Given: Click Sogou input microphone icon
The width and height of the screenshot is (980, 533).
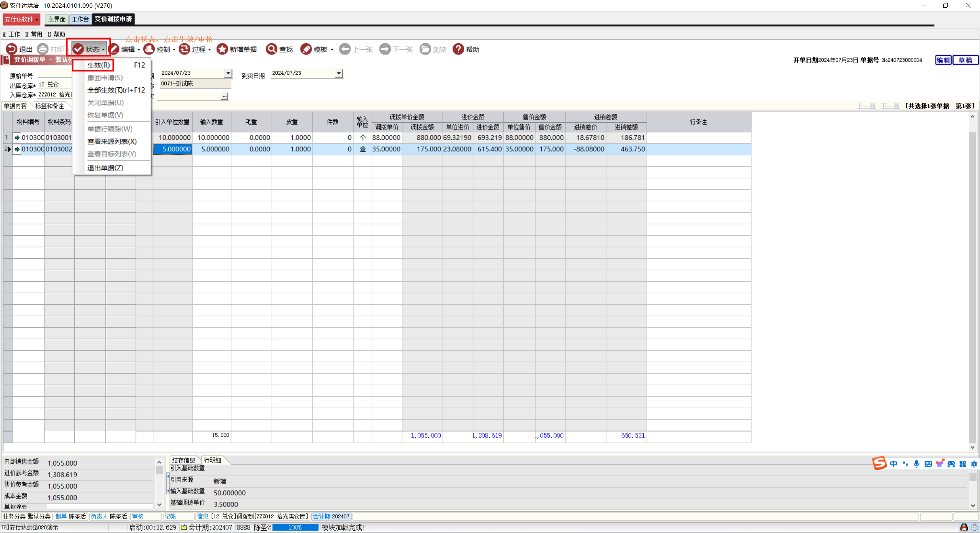Looking at the screenshot, I should 916,464.
